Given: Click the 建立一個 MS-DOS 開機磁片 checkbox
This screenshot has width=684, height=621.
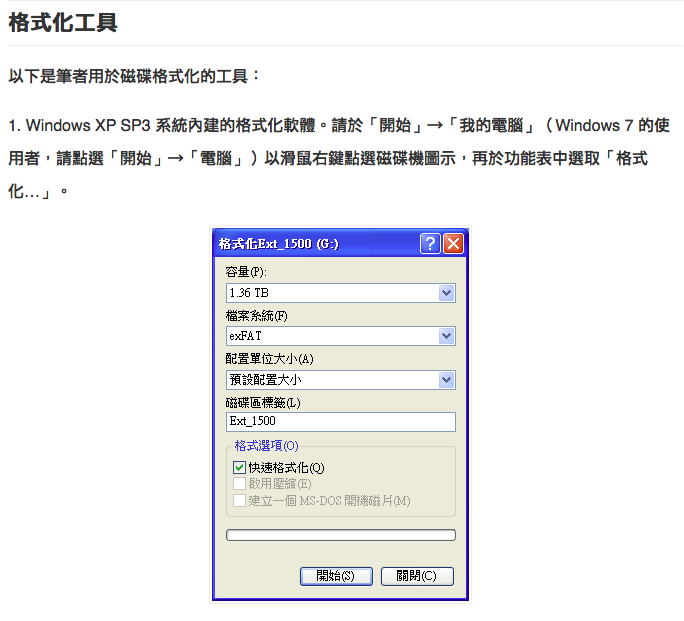Looking at the screenshot, I should [239, 500].
